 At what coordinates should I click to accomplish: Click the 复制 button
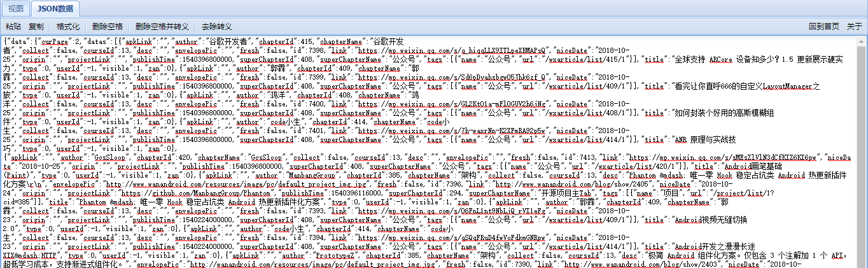(36, 27)
